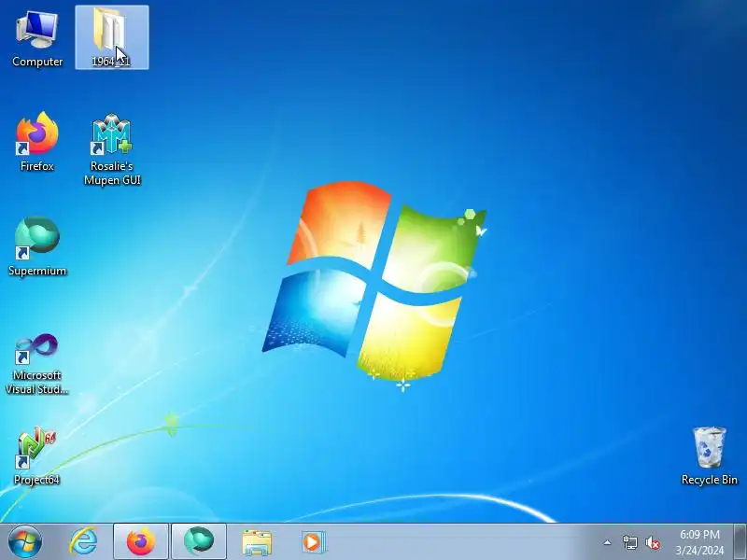Open the network status tray icon
This screenshot has height=560, width=747.
(x=629, y=542)
